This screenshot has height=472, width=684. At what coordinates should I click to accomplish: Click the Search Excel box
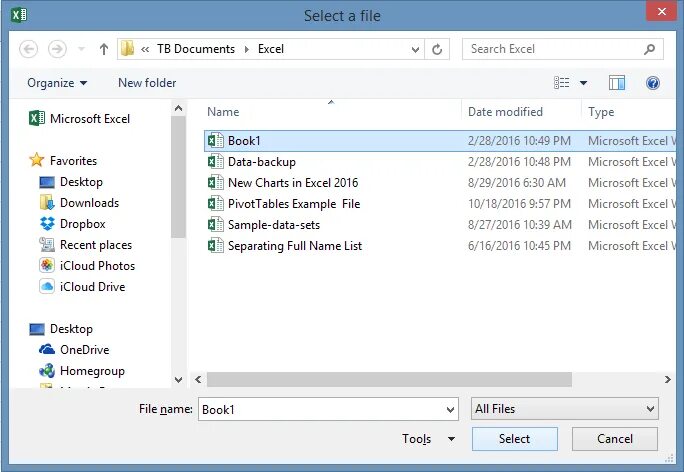(x=563, y=49)
